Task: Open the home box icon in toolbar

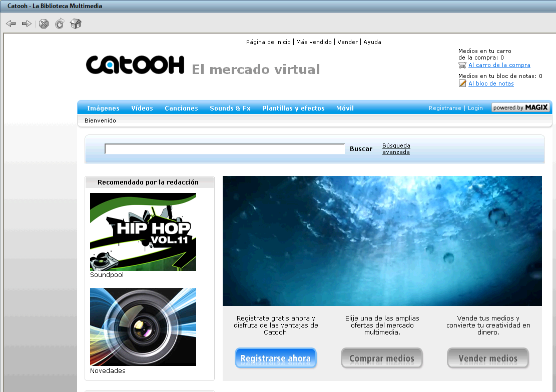Action: (x=76, y=23)
